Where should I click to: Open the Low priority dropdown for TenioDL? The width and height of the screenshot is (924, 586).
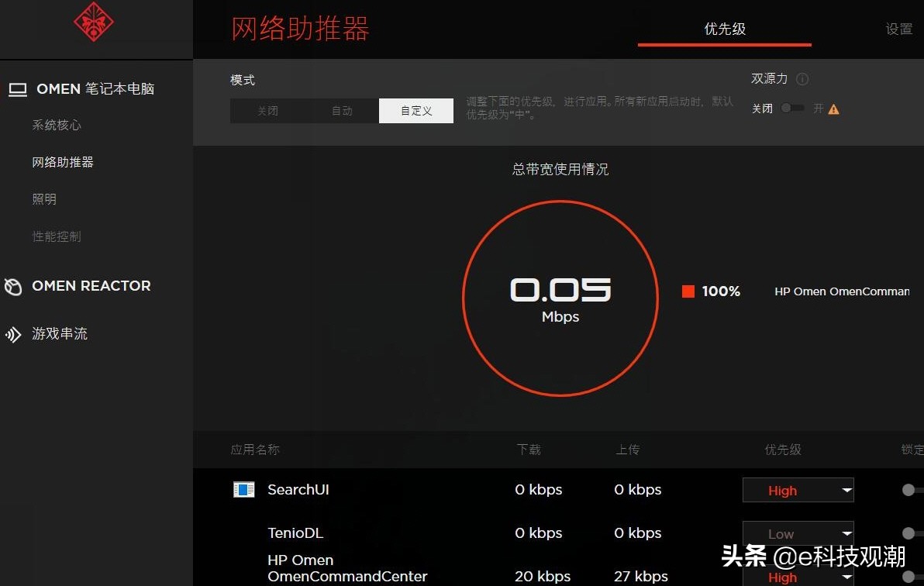[798, 533]
